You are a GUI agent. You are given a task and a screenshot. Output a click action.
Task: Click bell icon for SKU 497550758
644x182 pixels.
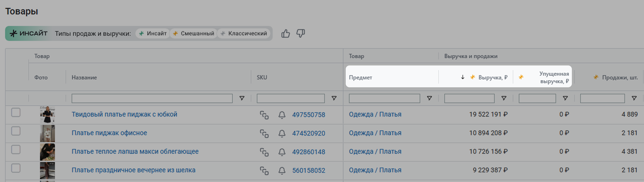282,115
